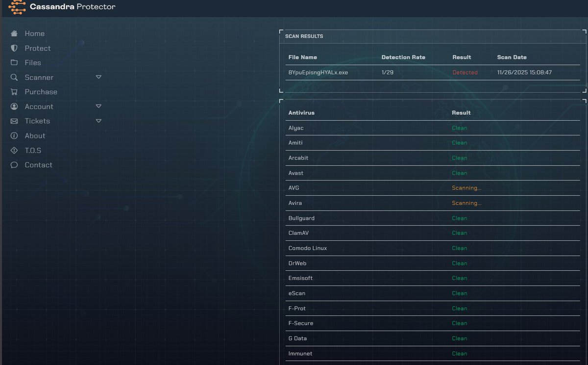Select the F-Secure antivirus row
The height and width of the screenshot is (365, 588).
click(433, 323)
